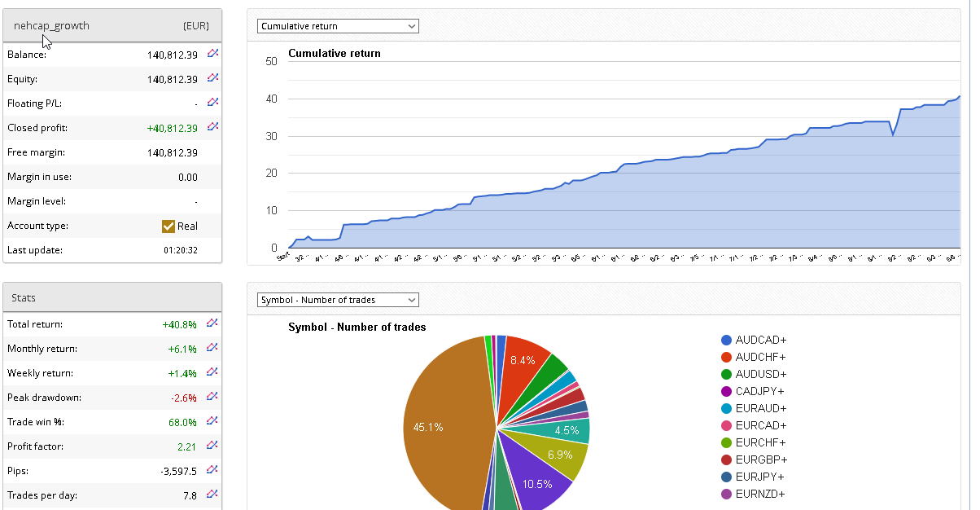The height and width of the screenshot is (510, 980).
Task: Click the Trade win % chart icon
Action: [x=212, y=421]
